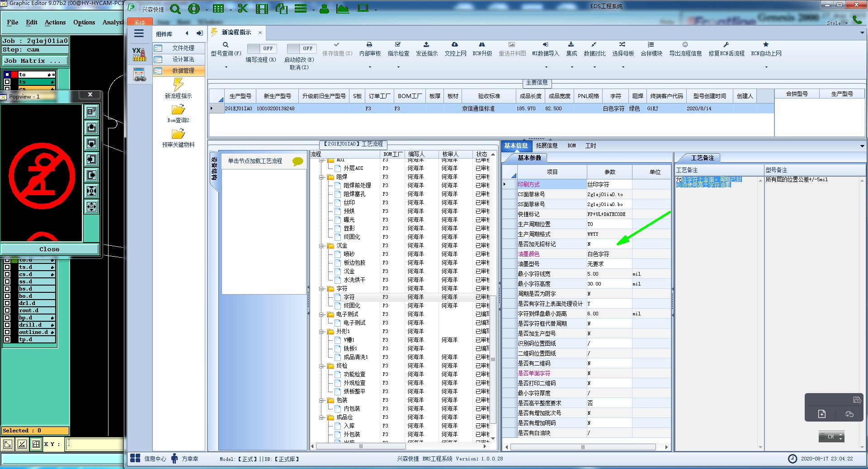Toggle checkbox for layer drl.d
Viewport: 868px width, 469px height.
click(x=7, y=303)
